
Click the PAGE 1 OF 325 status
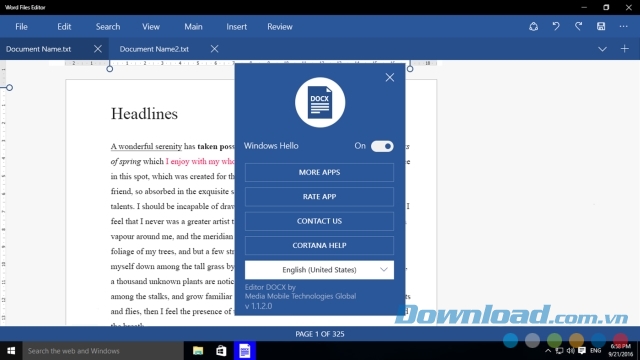tap(320, 334)
